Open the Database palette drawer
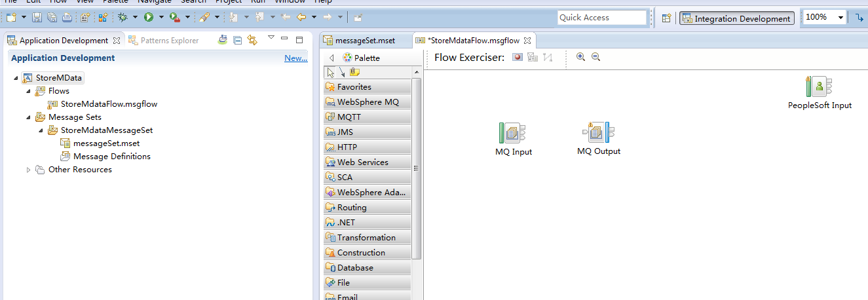 (x=367, y=268)
